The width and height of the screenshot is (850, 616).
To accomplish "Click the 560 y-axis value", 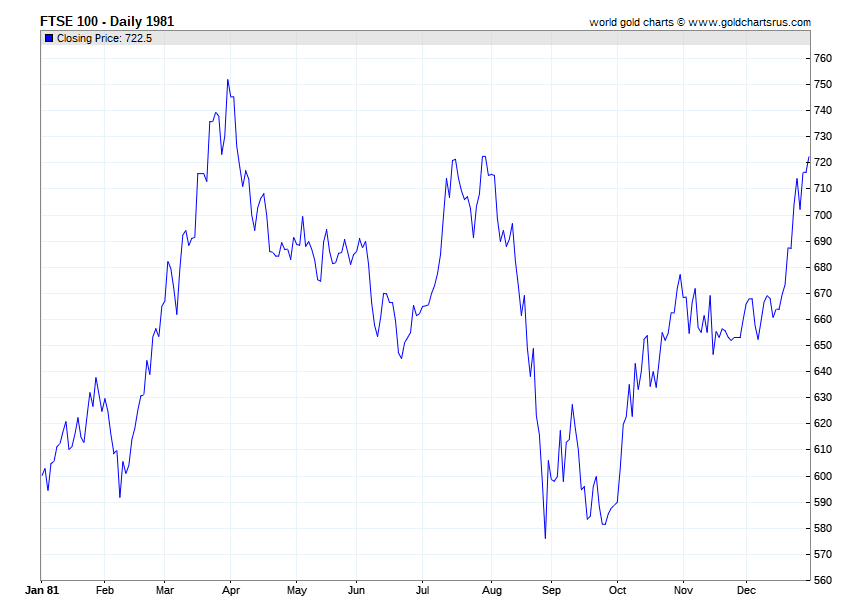I will (x=823, y=580).
